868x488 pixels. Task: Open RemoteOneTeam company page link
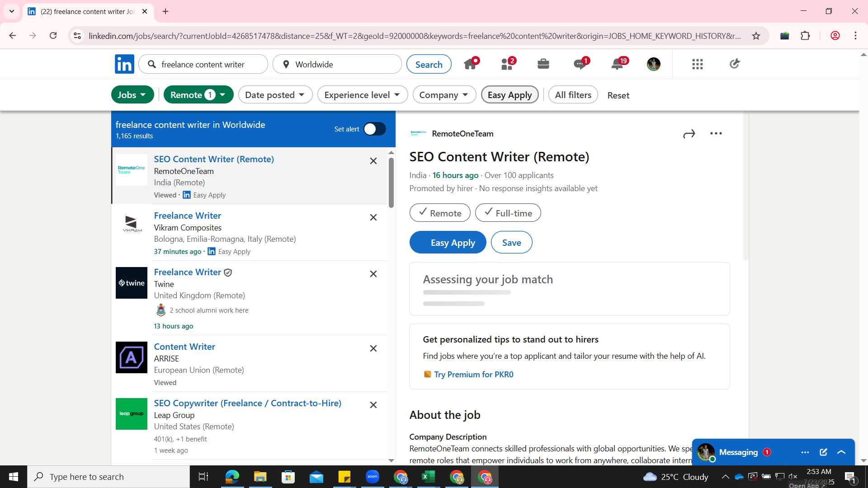462,134
